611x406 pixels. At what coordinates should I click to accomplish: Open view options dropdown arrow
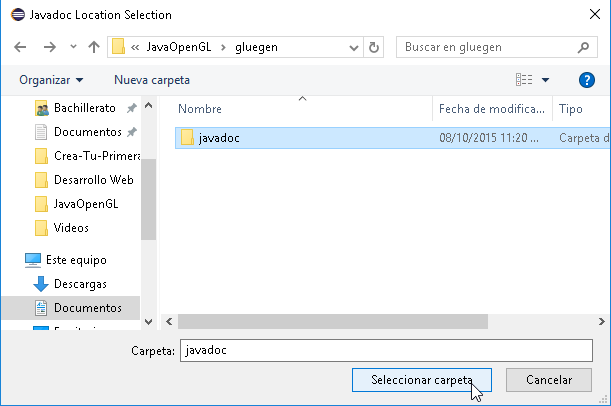545,80
